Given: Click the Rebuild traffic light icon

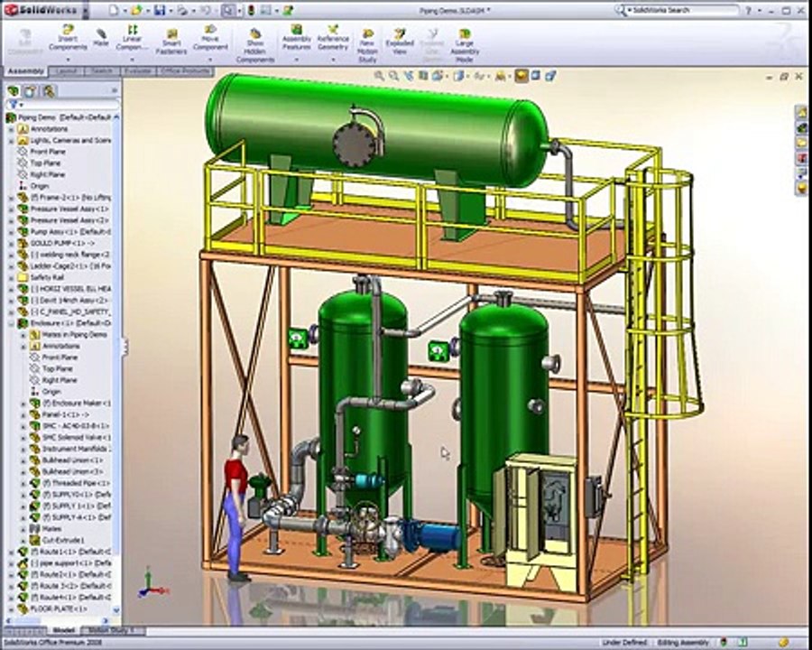Looking at the screenshot, I should pos(251,9).
